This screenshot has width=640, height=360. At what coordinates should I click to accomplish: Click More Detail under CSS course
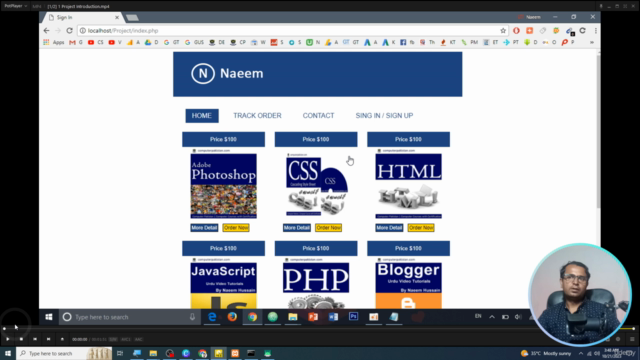pyautogui.click(x=297, y=228)
